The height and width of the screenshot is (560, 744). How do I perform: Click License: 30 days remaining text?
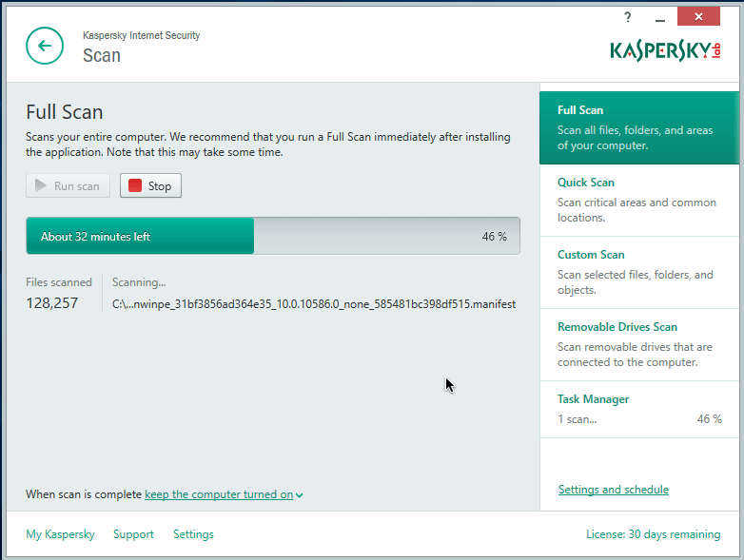653,534
